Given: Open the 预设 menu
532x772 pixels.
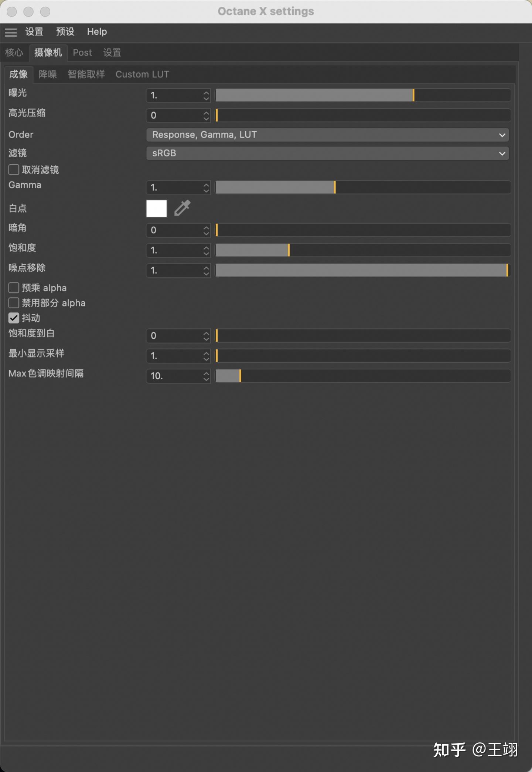Looking at the screenshot, I should tap(65, 32).
